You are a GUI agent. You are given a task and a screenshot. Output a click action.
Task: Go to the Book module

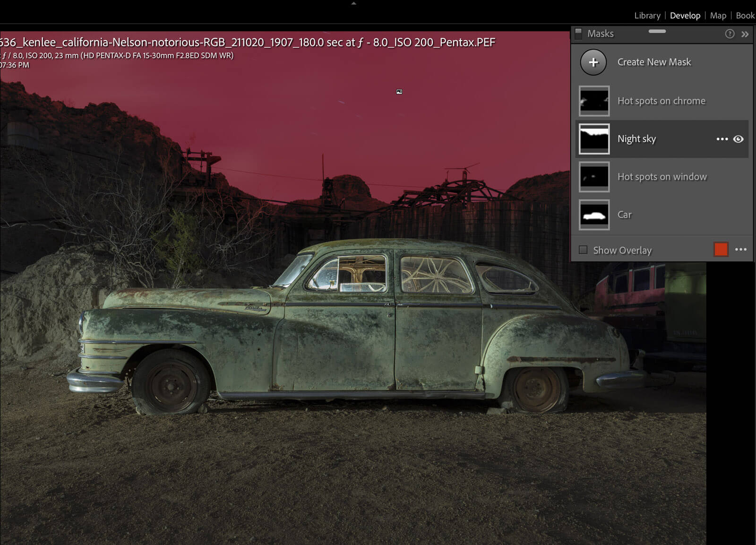745,16
